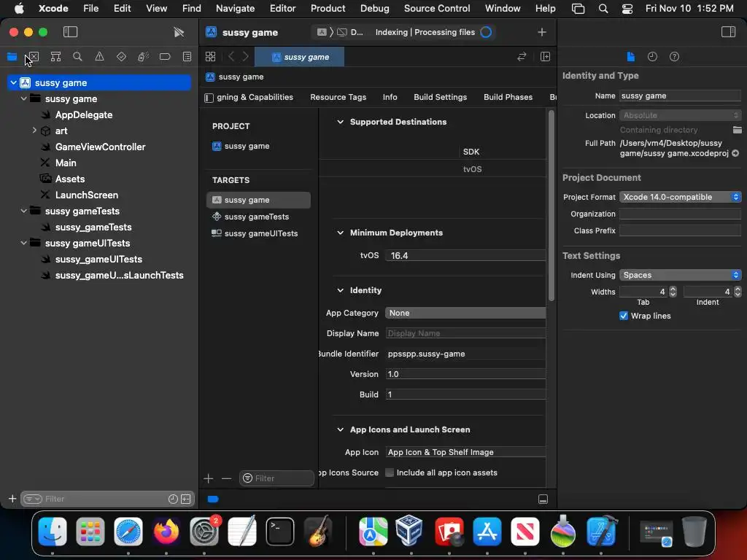Open the Symbol navigator

[x=55, y=57]
